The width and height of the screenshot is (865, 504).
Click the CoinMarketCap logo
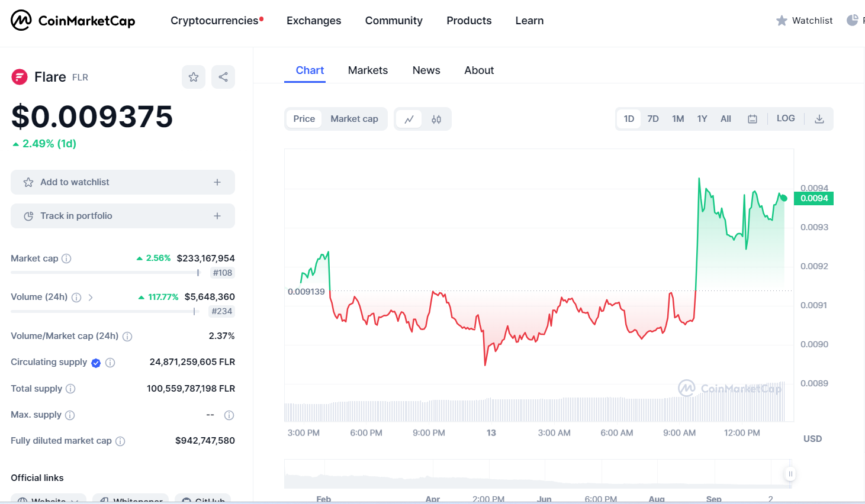(x=73, y=21)
